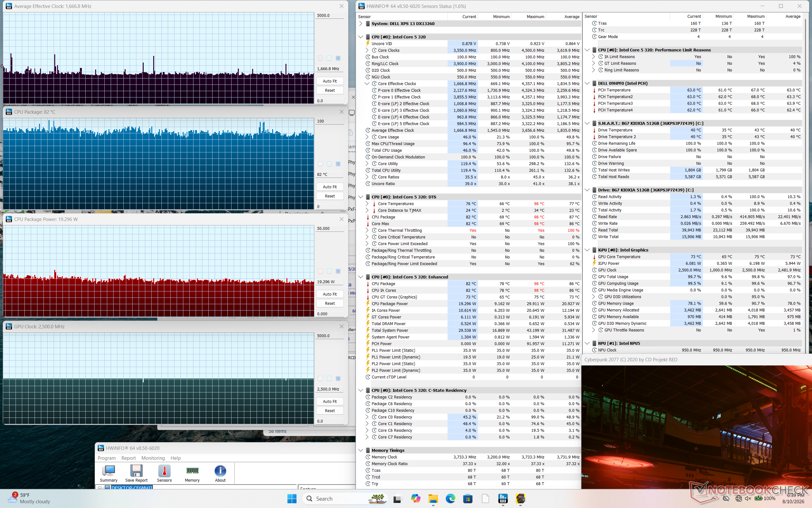
Task: Expand the Core Temperatures row
Action: point(367,204)
